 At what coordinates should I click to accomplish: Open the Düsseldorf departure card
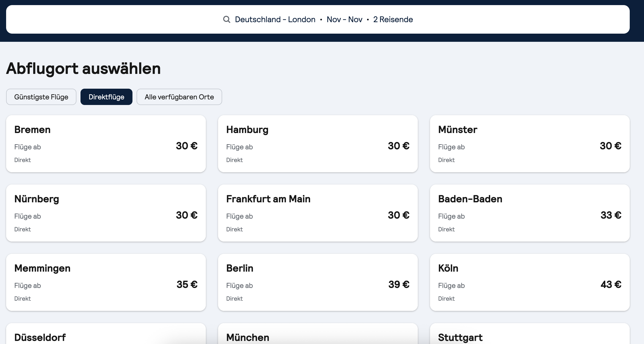[106, 335]
